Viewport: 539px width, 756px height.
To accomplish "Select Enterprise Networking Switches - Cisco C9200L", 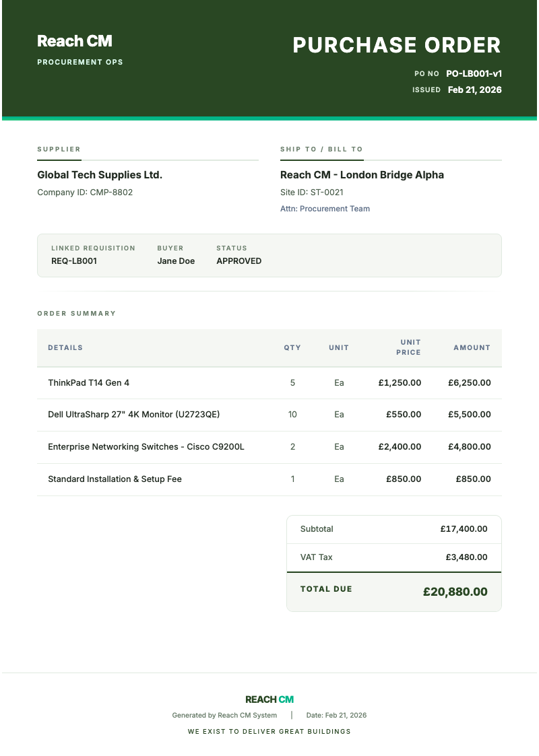I will [x=146, y=446].
